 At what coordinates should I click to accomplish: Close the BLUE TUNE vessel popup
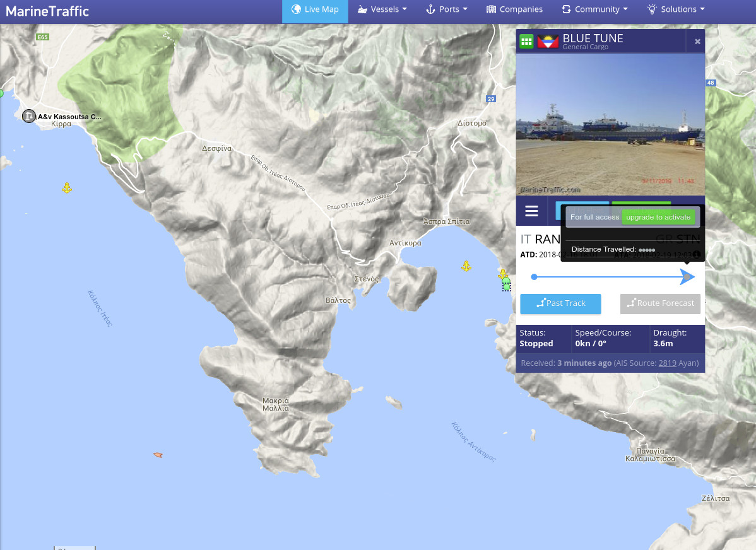pos(697,42)
